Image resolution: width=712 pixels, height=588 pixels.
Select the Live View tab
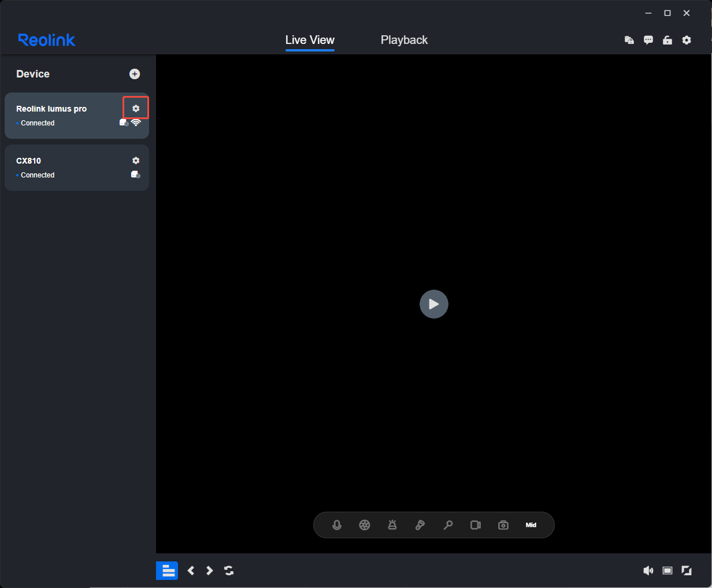pyautogui.click(x=310, y=40)
